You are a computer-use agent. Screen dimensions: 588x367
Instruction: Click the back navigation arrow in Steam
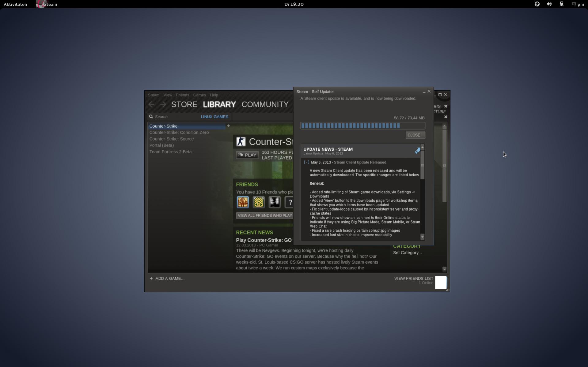[151, 105]
